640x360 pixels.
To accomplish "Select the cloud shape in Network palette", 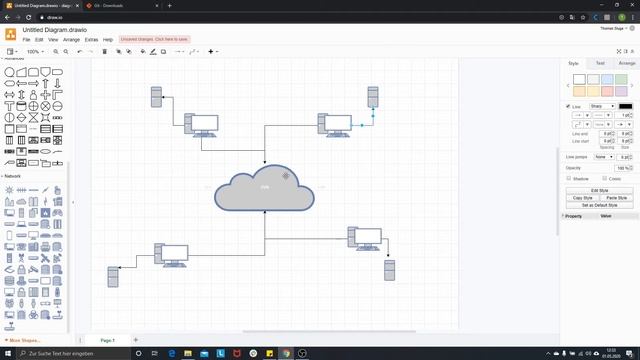I will [x=21, y=202].
